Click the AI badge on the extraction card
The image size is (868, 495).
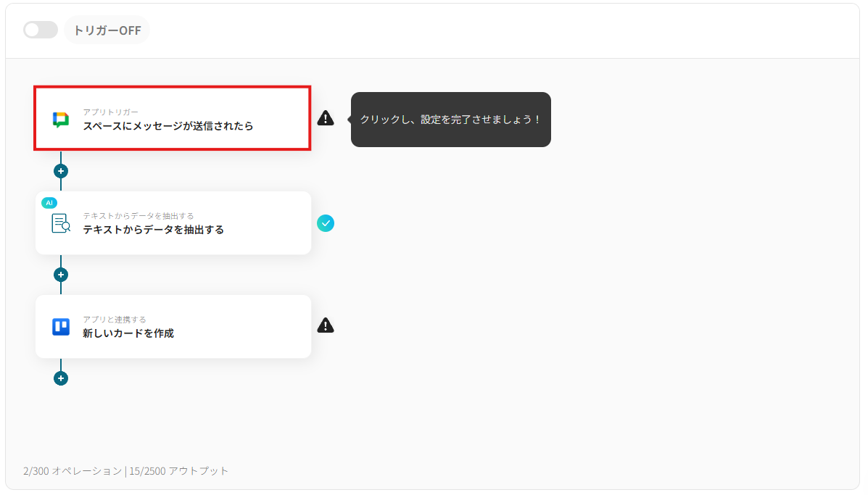[x=49, y=203]
